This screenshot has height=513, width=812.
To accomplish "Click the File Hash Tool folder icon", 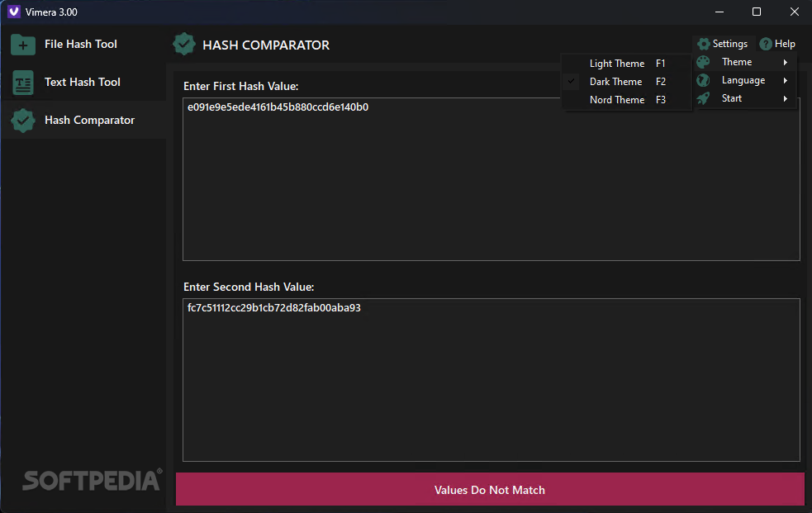I will [23, 45].
